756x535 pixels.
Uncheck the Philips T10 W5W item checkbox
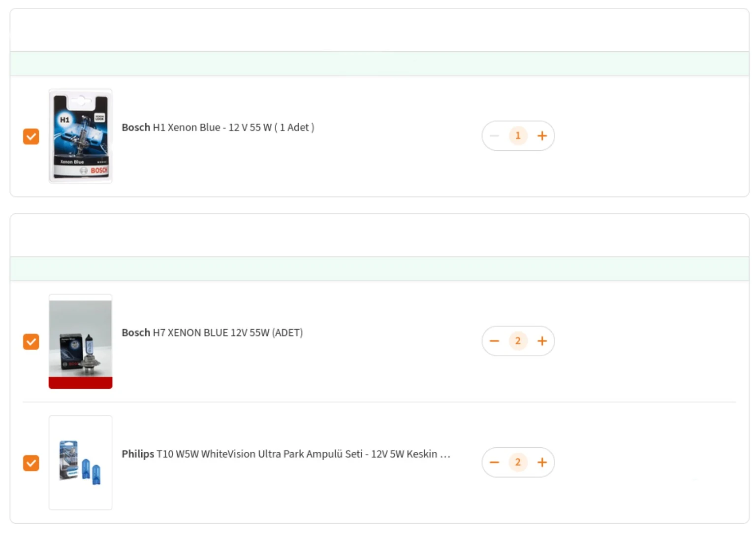point(31,463)
